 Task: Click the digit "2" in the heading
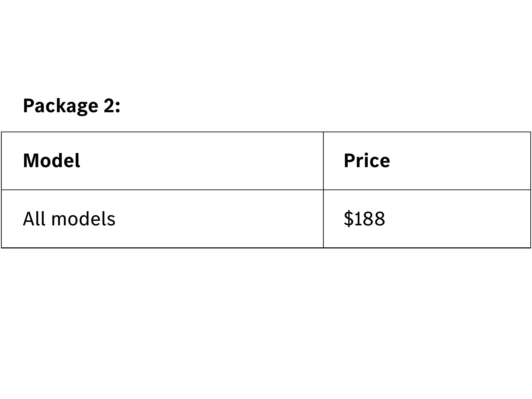109,105
